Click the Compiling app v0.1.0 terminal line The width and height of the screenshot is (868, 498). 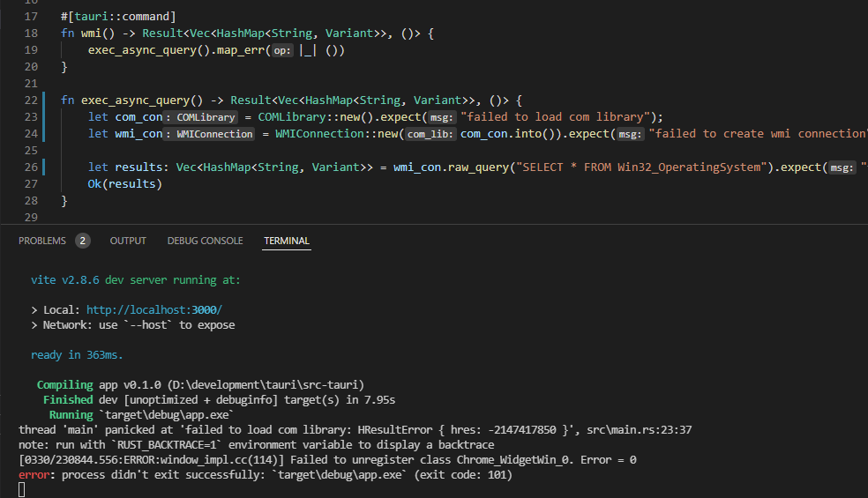pyautogui.click(x=200, y=384)
